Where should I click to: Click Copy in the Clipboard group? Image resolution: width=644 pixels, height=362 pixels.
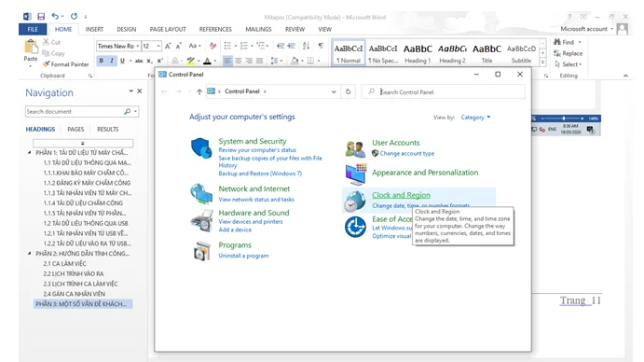click(x=54, y=53)
